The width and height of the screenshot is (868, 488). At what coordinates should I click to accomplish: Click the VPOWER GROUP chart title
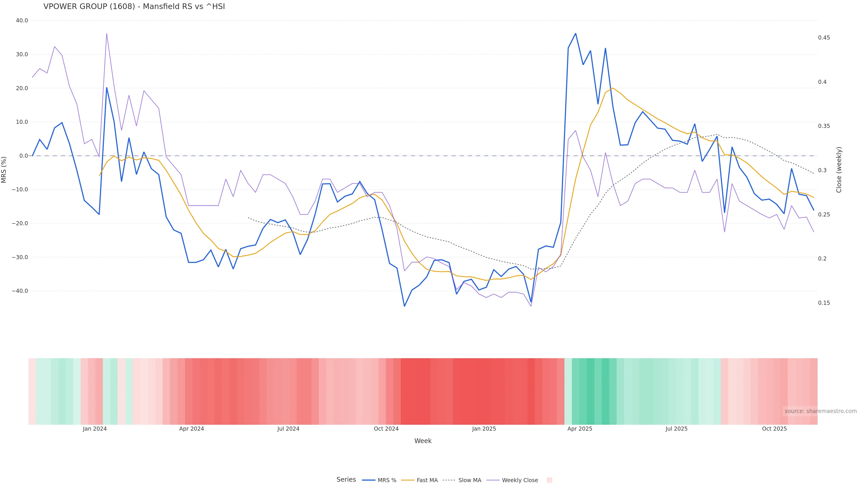click(x=134, y=7)
